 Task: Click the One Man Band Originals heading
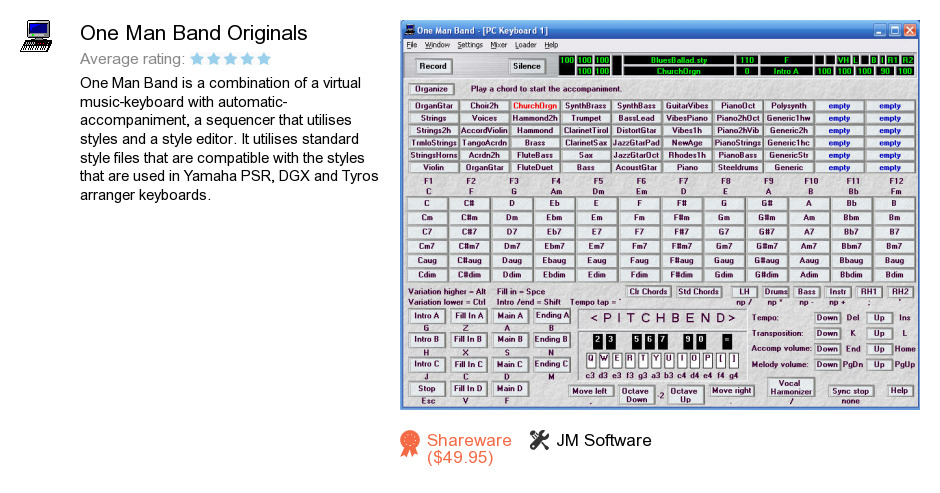click(x=194, y=33)
